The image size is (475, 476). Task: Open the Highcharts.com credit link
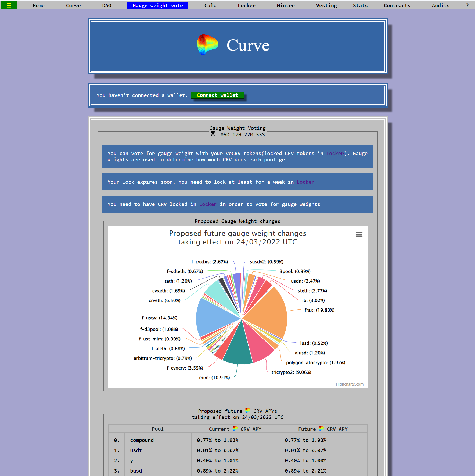(x=350, y=384)
